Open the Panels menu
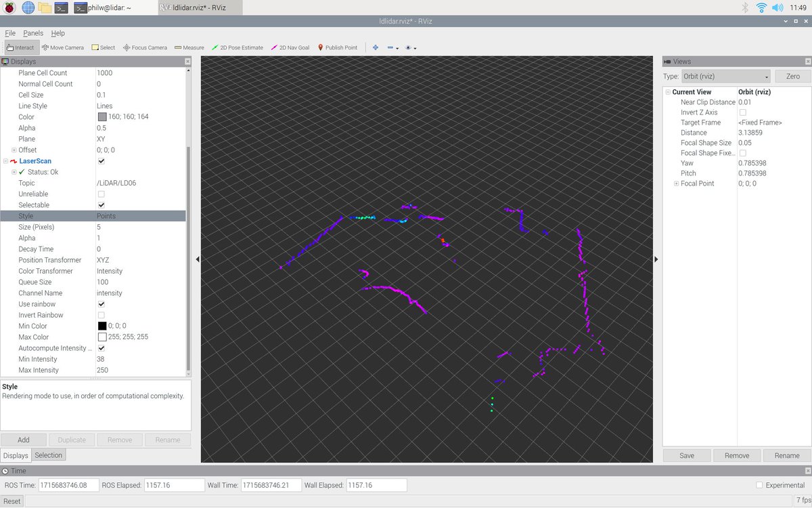Screen dimensions: 812x508 pos(33,33)
